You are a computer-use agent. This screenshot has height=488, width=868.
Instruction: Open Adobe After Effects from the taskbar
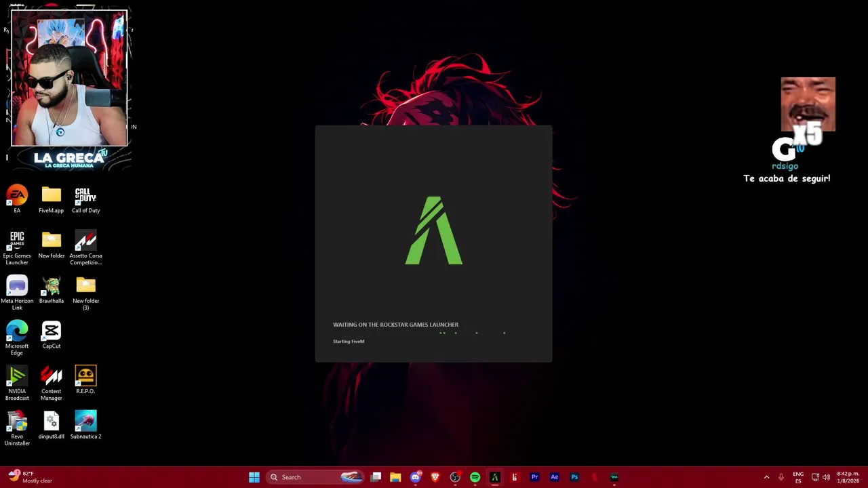554,477
